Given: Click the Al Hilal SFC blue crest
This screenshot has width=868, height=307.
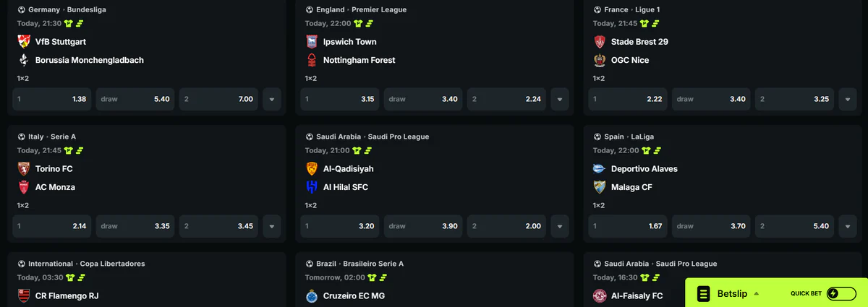Looking at the screenshot, I should coord(312,187).
